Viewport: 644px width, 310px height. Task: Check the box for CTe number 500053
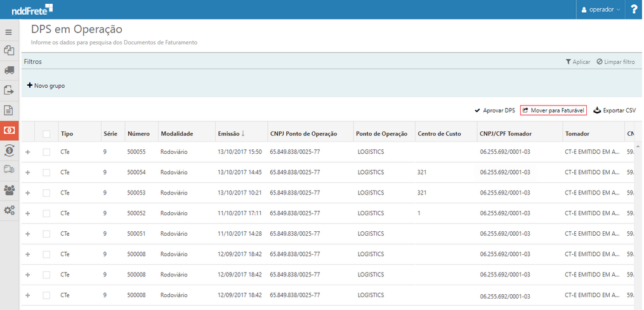(46, 193)
